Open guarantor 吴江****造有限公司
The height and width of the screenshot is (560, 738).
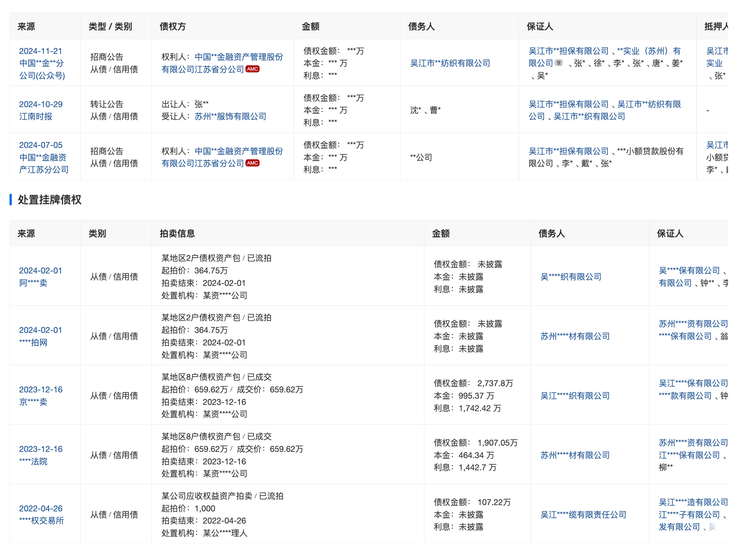[693, 502]
